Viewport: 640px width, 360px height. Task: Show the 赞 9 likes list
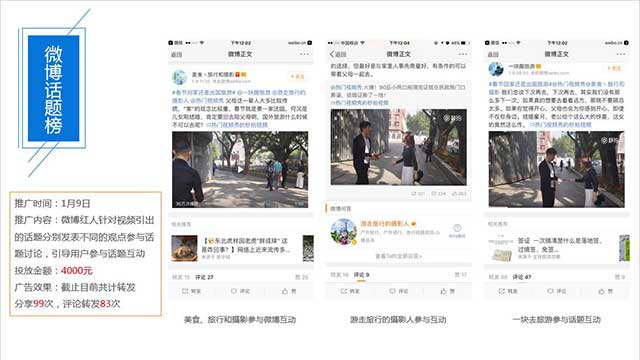tap(620, 277)
